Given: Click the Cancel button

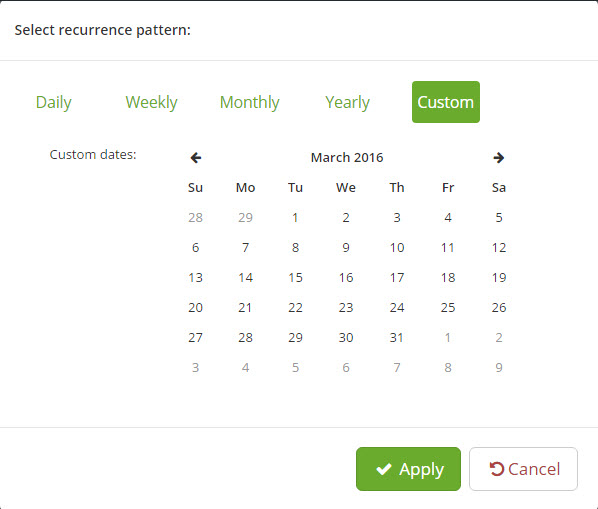Looking at the screenshot, I should click(x=523, y=469).
